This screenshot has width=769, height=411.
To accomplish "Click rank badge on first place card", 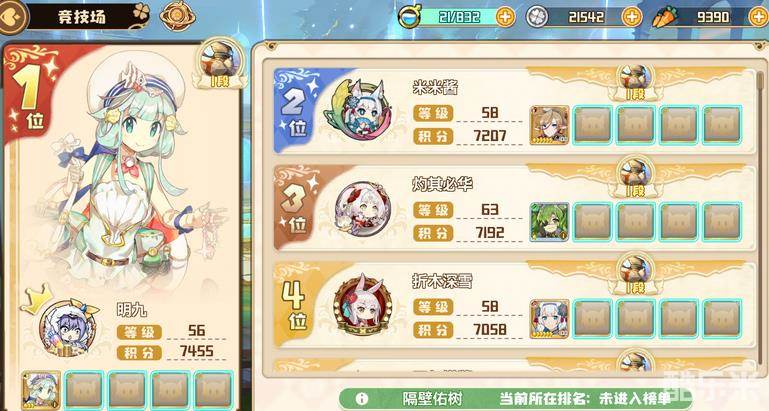I will point(219,64).
